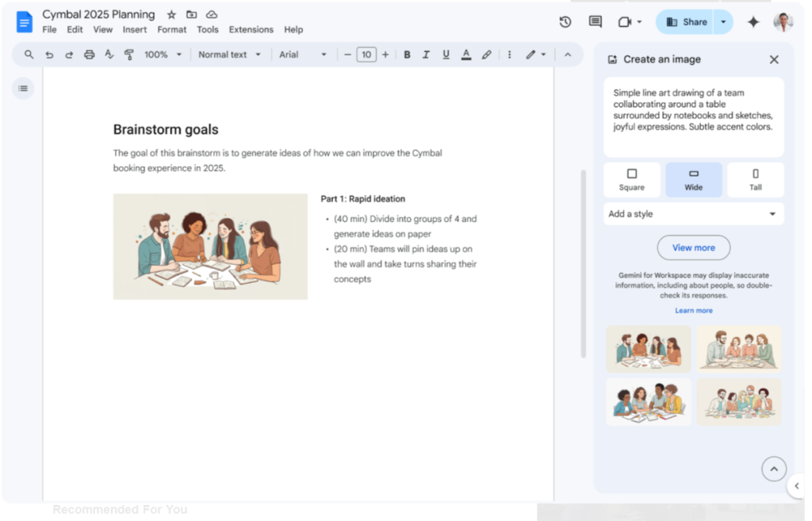Ask Gemini using the spark icon

coord(753,21)
